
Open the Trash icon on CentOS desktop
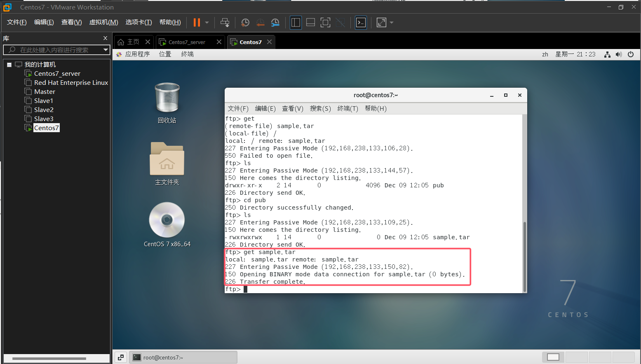(x=167, y=98)
